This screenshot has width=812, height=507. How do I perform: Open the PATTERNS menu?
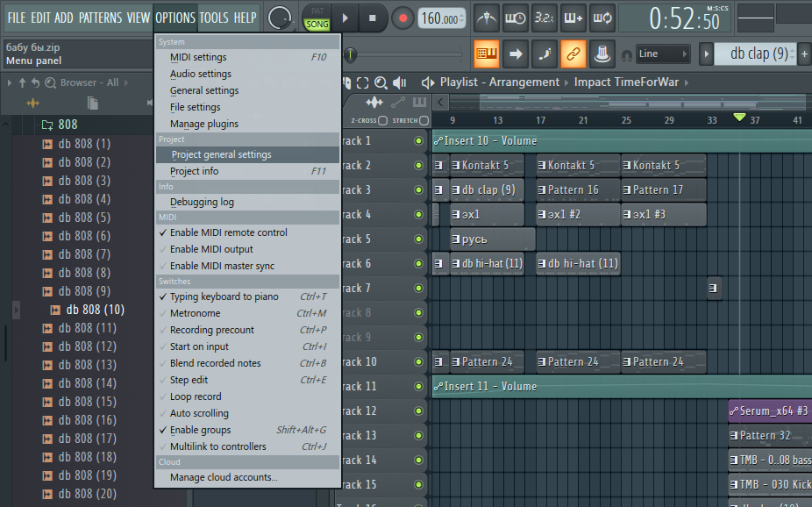pos(101,18)
